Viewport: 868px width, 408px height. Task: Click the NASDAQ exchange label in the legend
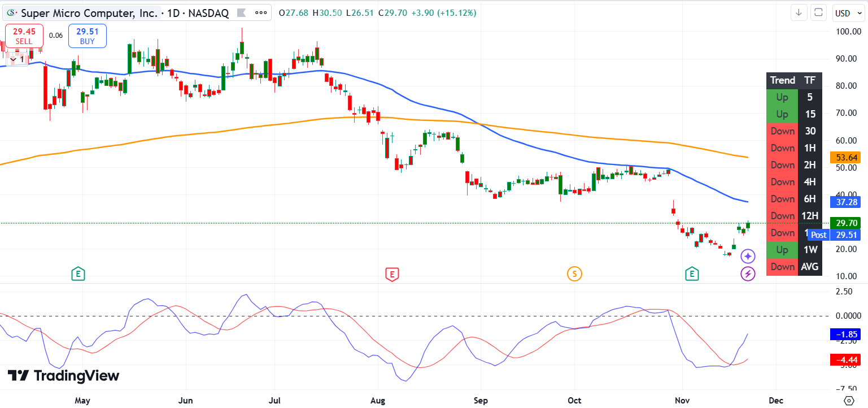[207, 13]
